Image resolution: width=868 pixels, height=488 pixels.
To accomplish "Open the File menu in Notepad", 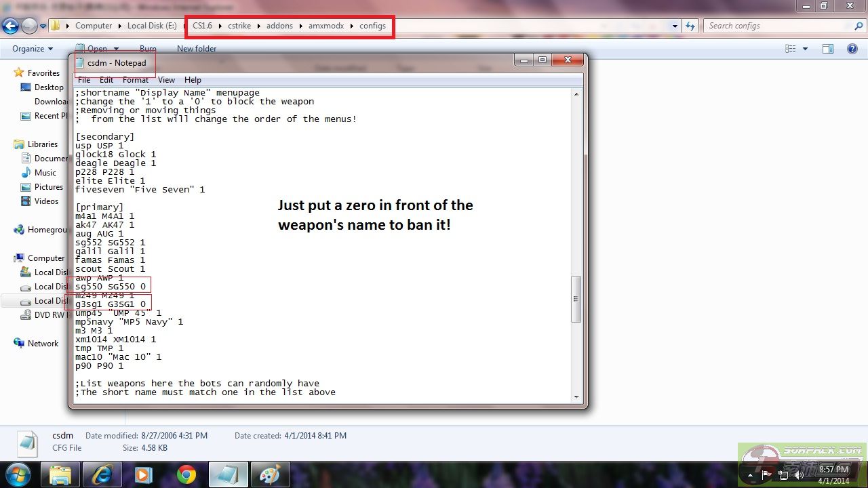I will [x=84, y=80].
